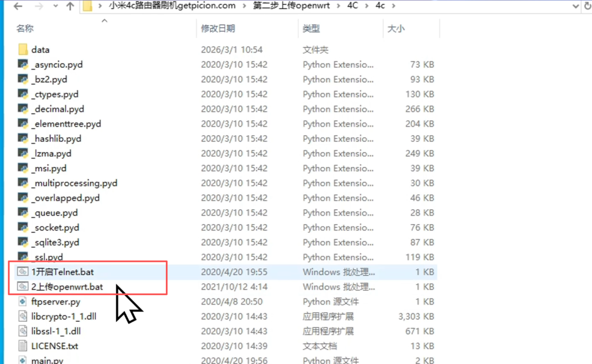592x364 pixels.
Task: Select the 1开启Telnet.bat batch file icon
Action: click(23, 272)
